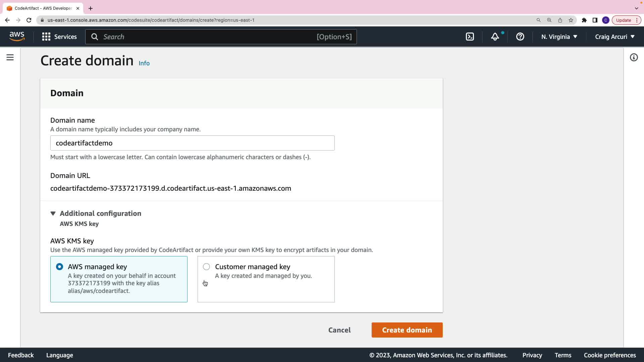This screenshot has height=362, width=644.
Task: Open N. Virginia region dropdown
Action: (x=559, y=37)
